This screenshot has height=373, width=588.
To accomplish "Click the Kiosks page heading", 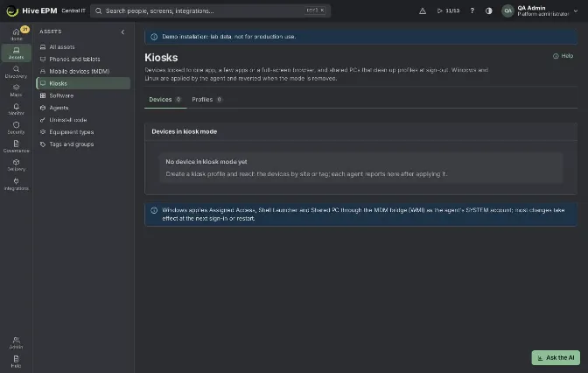I will pyautogui.click(x=161, y=58).
